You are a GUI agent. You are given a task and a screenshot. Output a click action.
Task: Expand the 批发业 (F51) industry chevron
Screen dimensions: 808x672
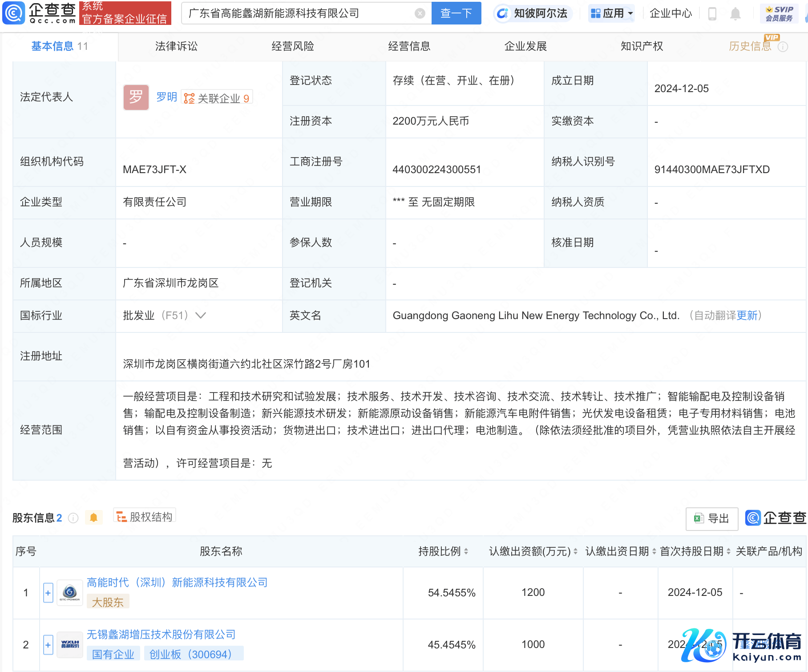coord(201,316)
